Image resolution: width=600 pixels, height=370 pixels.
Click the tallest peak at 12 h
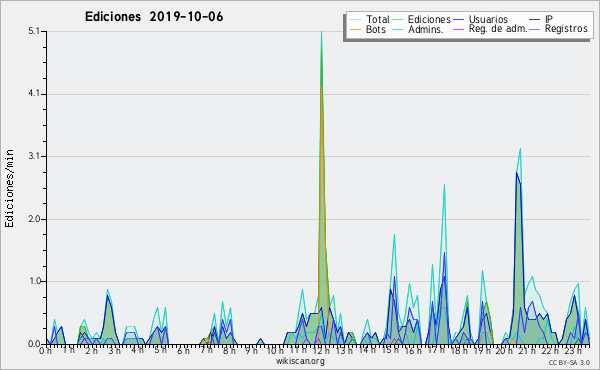321,32
